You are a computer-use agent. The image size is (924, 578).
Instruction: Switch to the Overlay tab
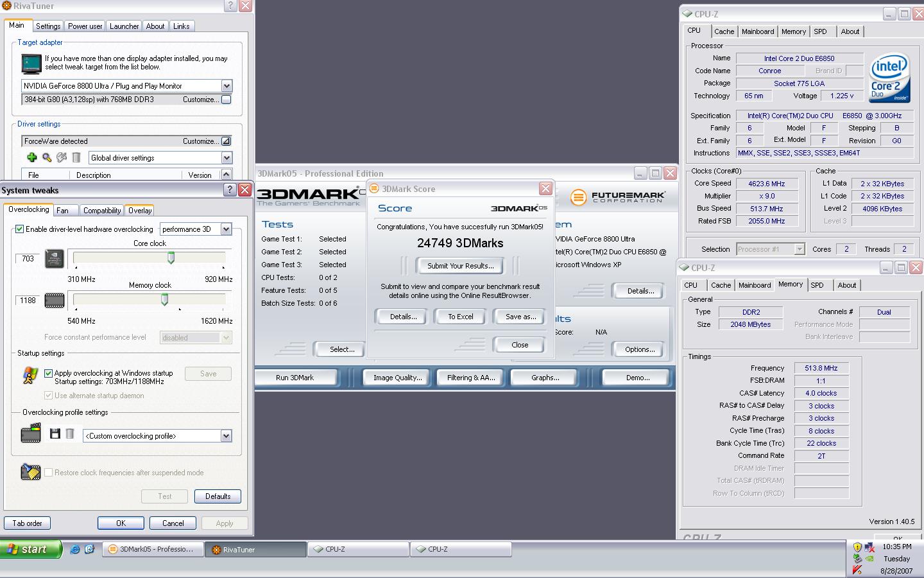pyautogui.click(x=140, y=211)
